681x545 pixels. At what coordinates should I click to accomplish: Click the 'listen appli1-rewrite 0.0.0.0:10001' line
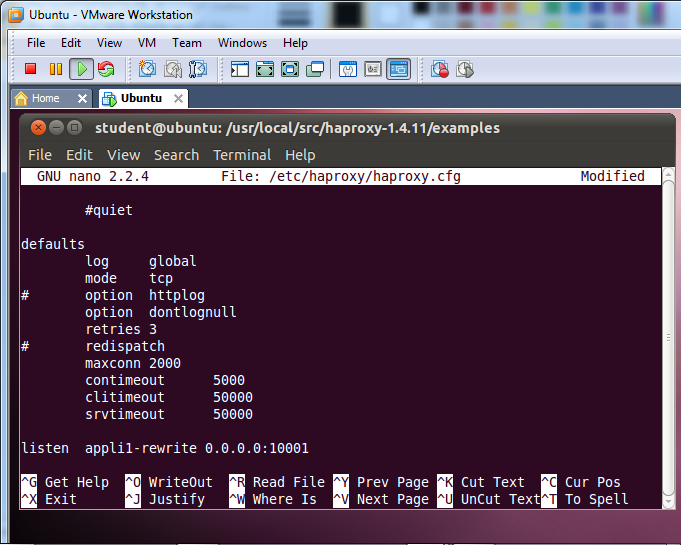165,449
